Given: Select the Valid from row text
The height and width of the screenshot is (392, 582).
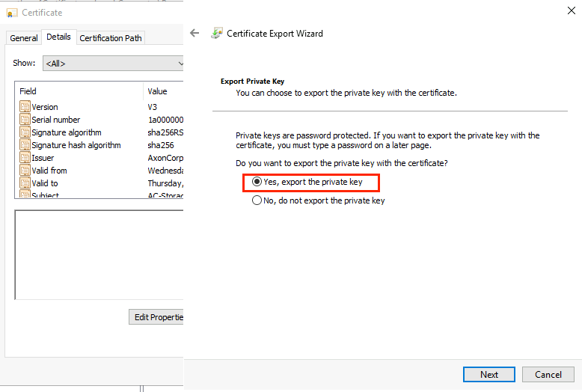Looking at the screenshot, I should pos(49,171).
